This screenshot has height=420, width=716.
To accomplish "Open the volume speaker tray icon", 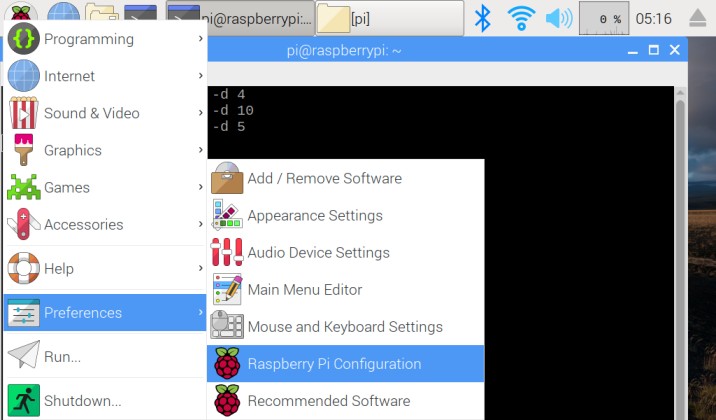I will tap(559, 19).
